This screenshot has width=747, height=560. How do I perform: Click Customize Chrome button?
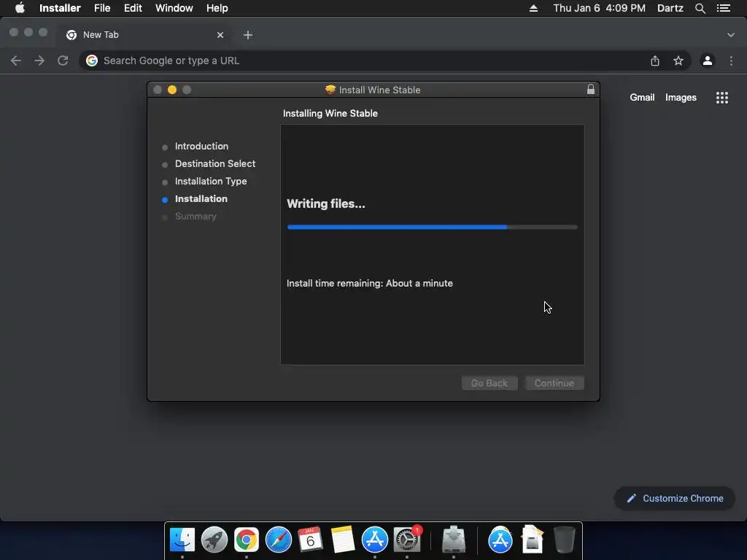point(675,498)
